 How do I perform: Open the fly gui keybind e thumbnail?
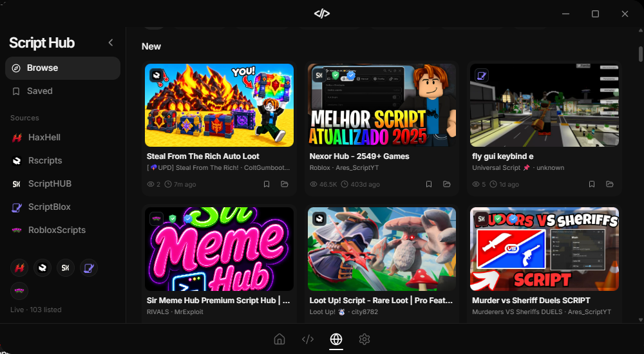(x=545, y=105)
